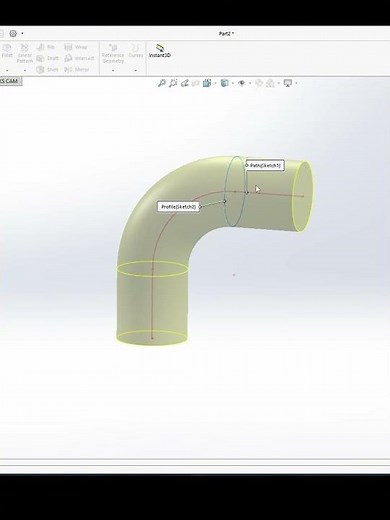Select the Intersect tool
This screenshot has height=520, width=390.
79,58
